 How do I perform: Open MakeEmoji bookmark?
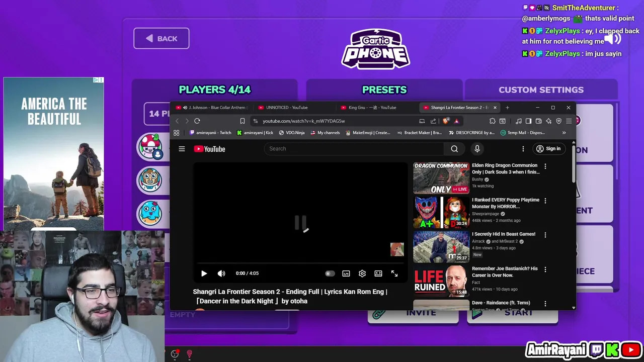(368, 133)
